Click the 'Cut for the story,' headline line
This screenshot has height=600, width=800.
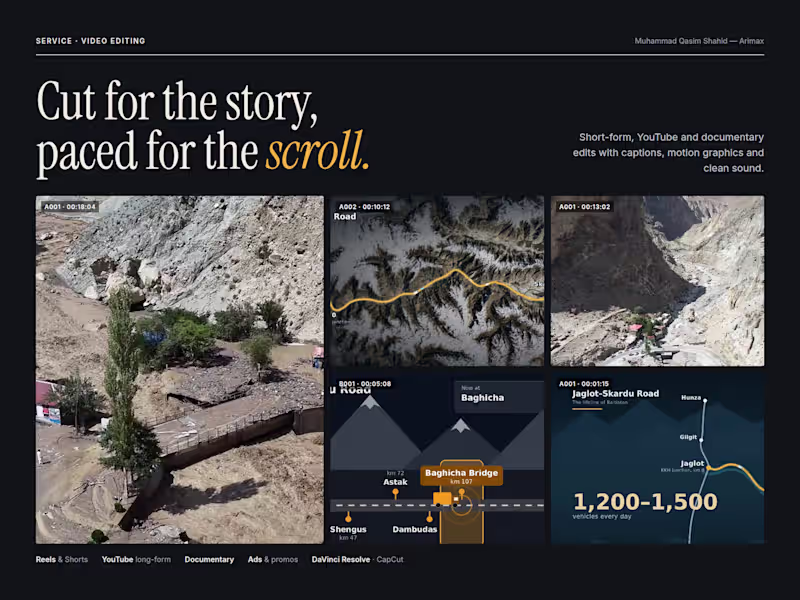pos(177,102)
